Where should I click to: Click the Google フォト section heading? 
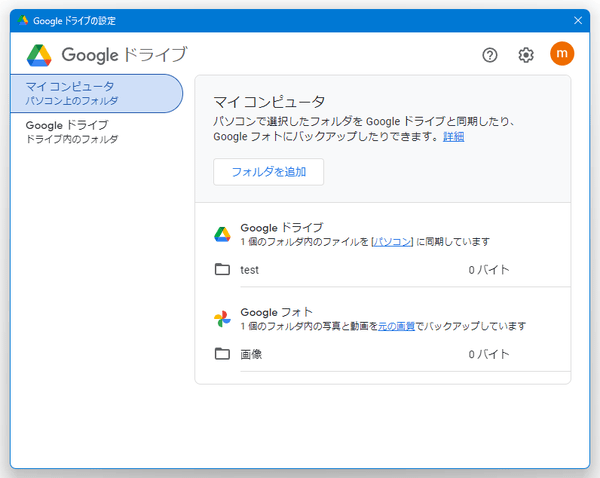point(276,312)
